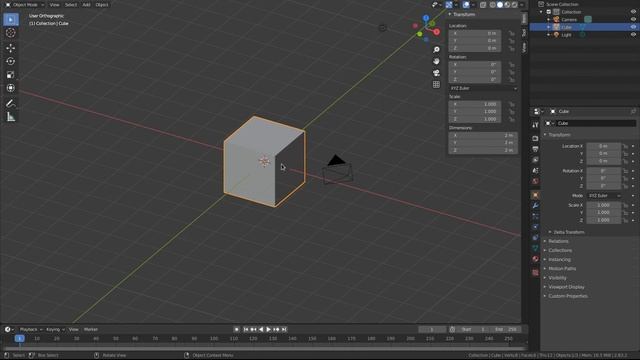The height and width of the screenshot is (360, 640).
Task: Click the viewport zoom magnifier icon
Action: click(x=436, y=49)
